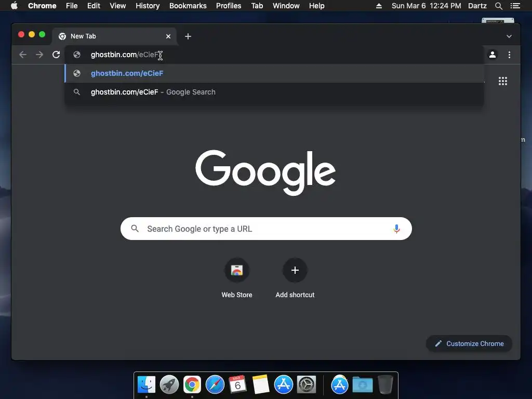Open Launchpad from the Dock
This screenshot has height=399, width=532.
169,384
